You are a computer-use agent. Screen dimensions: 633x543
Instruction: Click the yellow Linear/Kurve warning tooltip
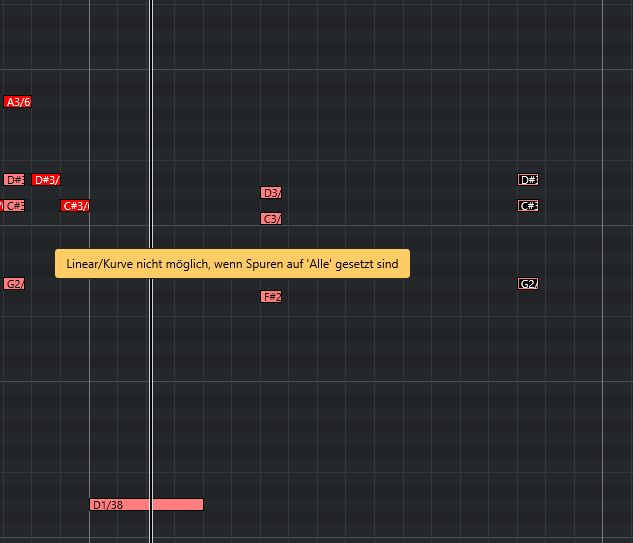click(x=232, y=264)
